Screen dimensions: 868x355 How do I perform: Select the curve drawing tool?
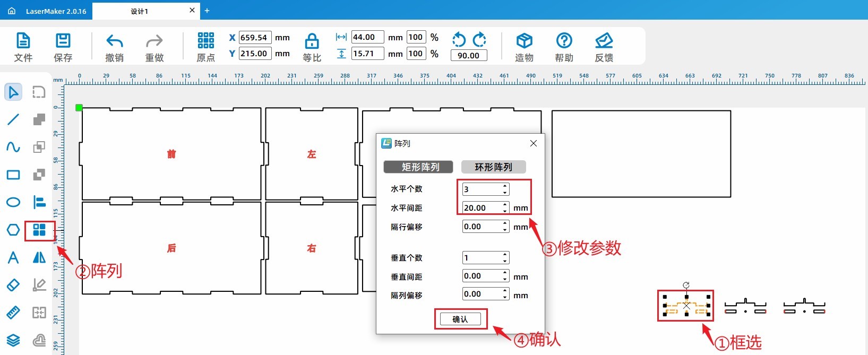click(x=13, y=147)
